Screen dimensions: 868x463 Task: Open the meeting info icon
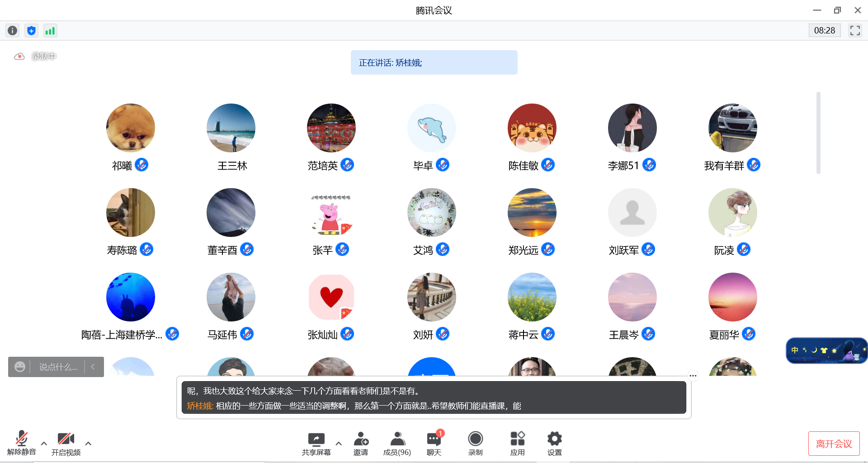coord(13,30)
